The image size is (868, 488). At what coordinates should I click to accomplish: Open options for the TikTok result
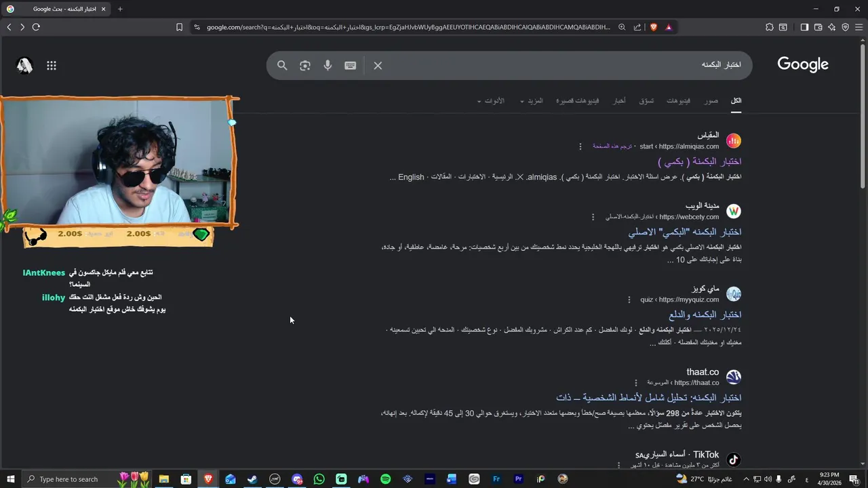tap(618, 466)
